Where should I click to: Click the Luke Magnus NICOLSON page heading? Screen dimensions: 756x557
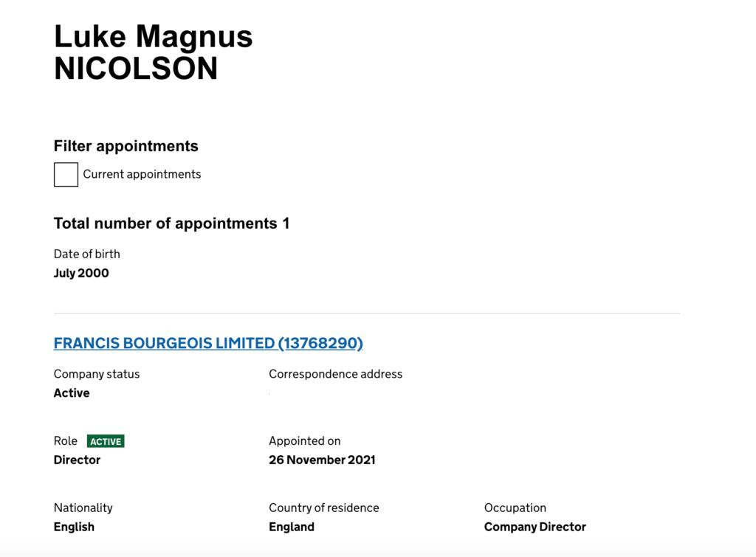[x=154, y=52]
